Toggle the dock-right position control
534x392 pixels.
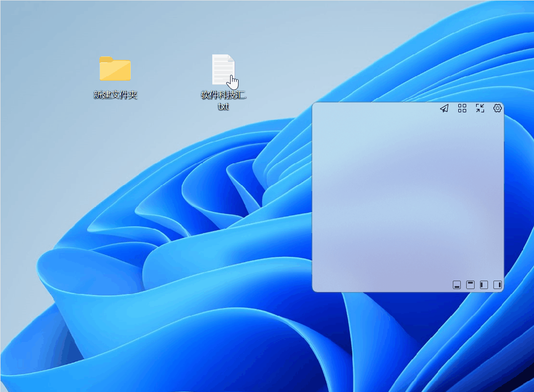[498, 285]
